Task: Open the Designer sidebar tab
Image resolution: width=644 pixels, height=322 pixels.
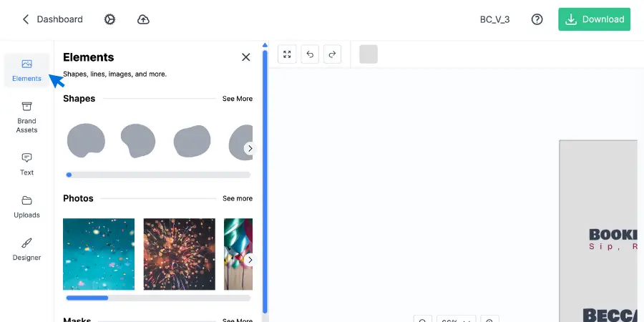Action: coord(26,250)
